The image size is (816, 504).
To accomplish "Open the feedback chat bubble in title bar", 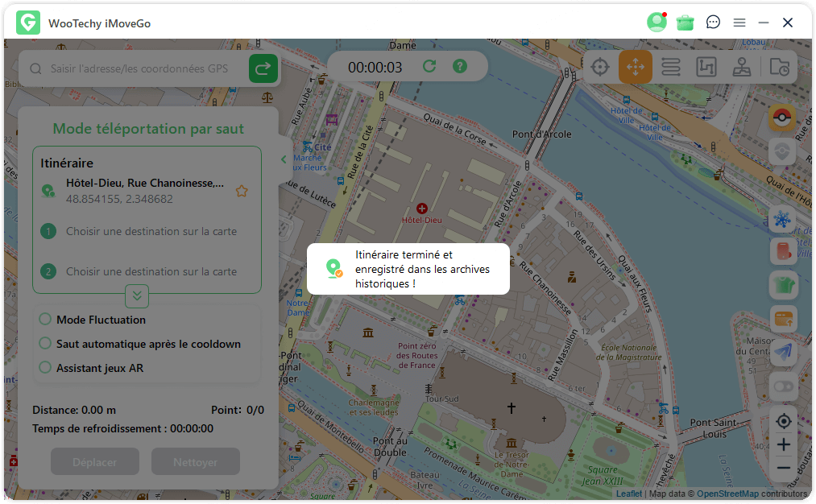I will 713,23.
